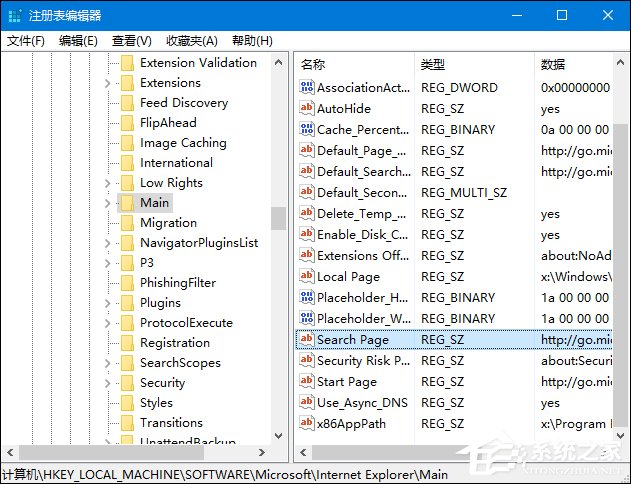Click the AssociationActivationMode DWORD value icon
Viewport: 631px width, 484px height.
[x=307, y=87]
